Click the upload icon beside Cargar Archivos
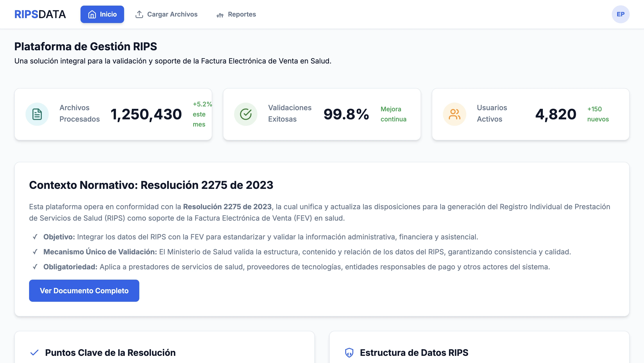 139,15
